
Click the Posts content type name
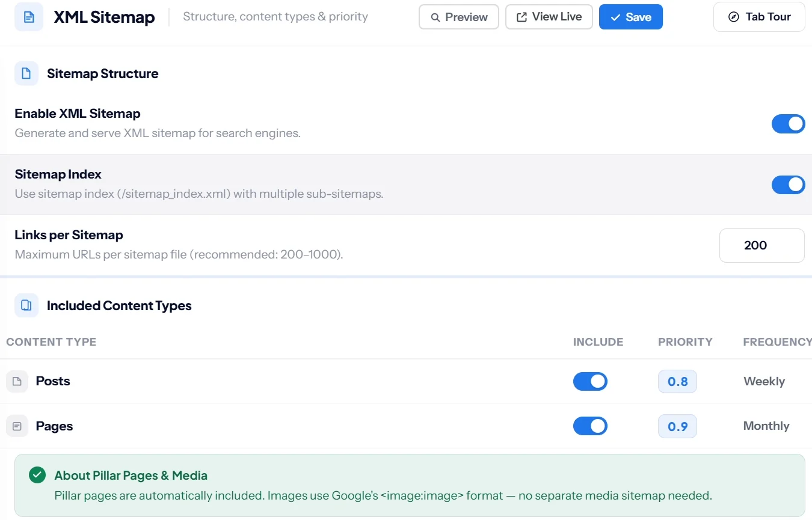coord(53,381)
